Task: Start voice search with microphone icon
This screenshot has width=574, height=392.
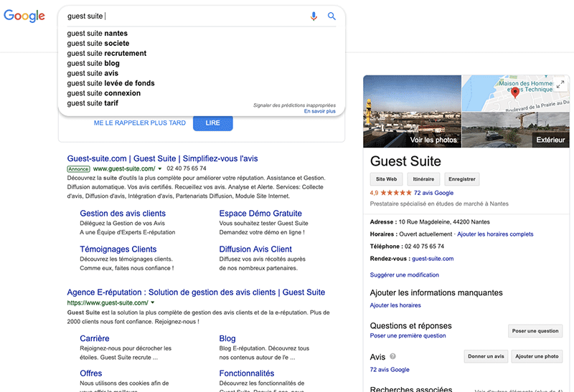Action: 314,16
